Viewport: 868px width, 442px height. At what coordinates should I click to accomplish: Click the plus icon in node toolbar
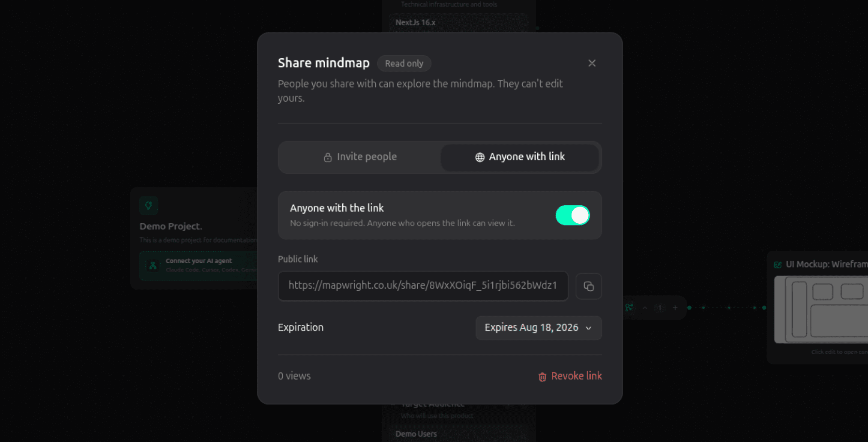(675, 307)
